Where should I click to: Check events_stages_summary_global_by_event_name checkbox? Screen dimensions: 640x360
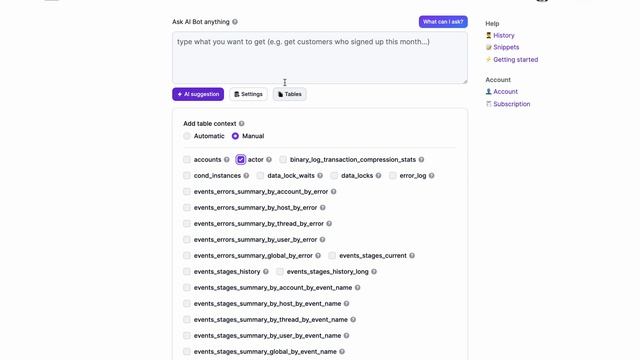[187, 351]
